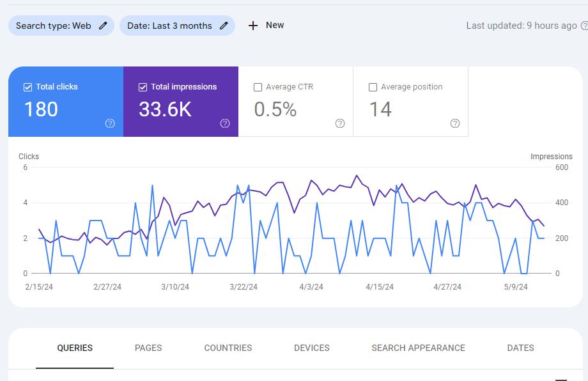The height and width of the screenshot is (381, 588).
Task: Edit the Search type: Web filter pencil
Action: click(103, 26)
